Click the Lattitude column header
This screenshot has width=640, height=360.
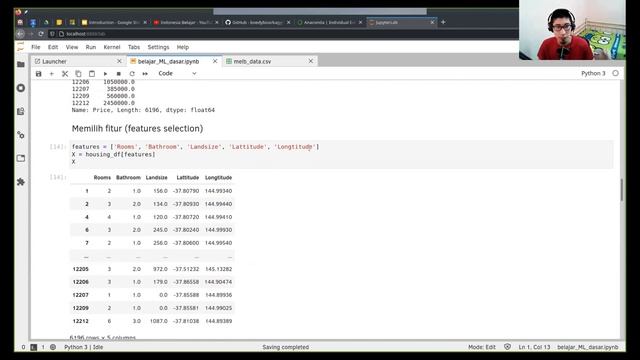188,178
